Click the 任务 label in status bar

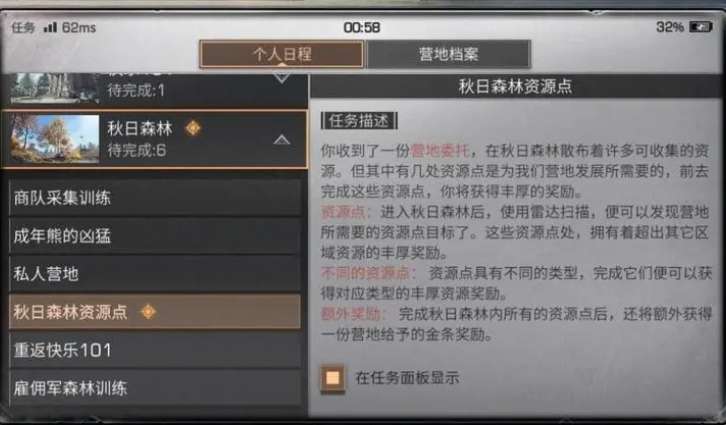23,27
